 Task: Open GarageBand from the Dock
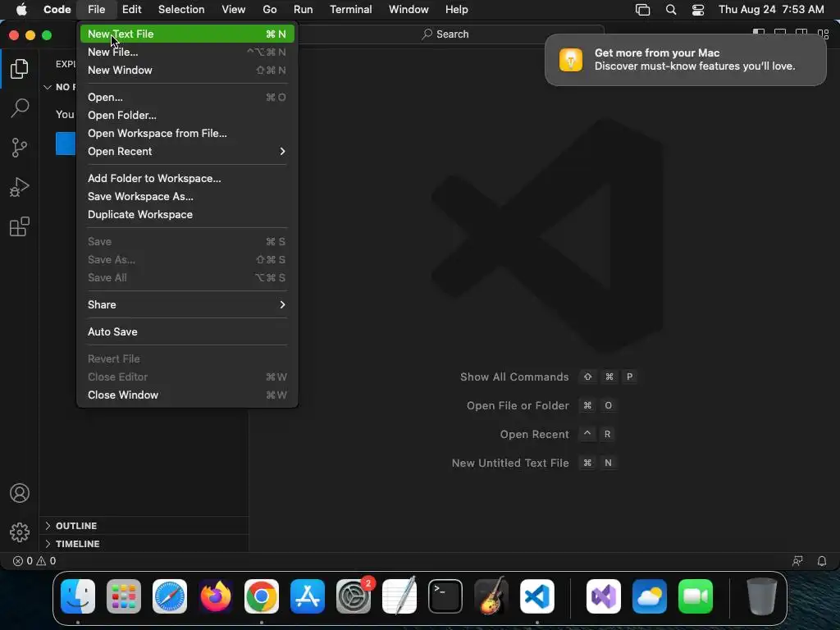click(x=491, y=596)
